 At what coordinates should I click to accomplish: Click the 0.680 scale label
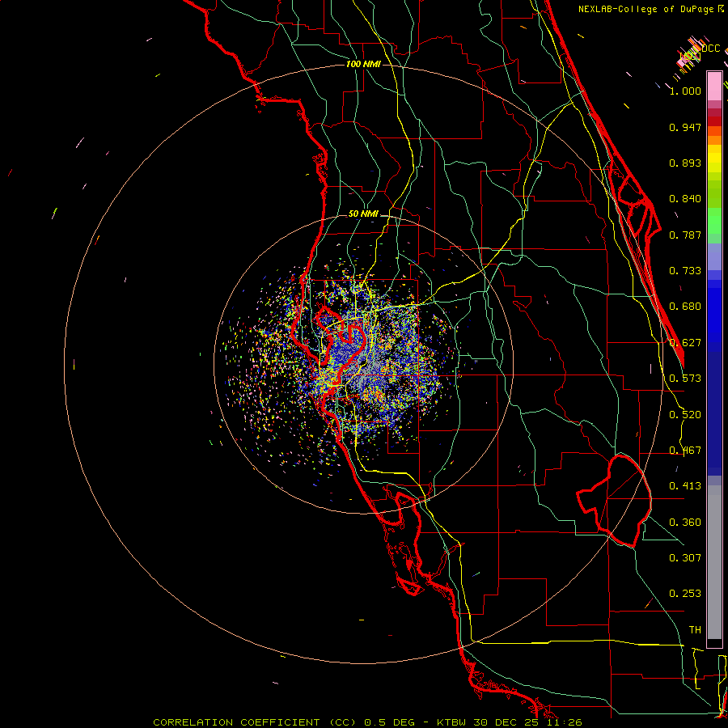(685, 307)
